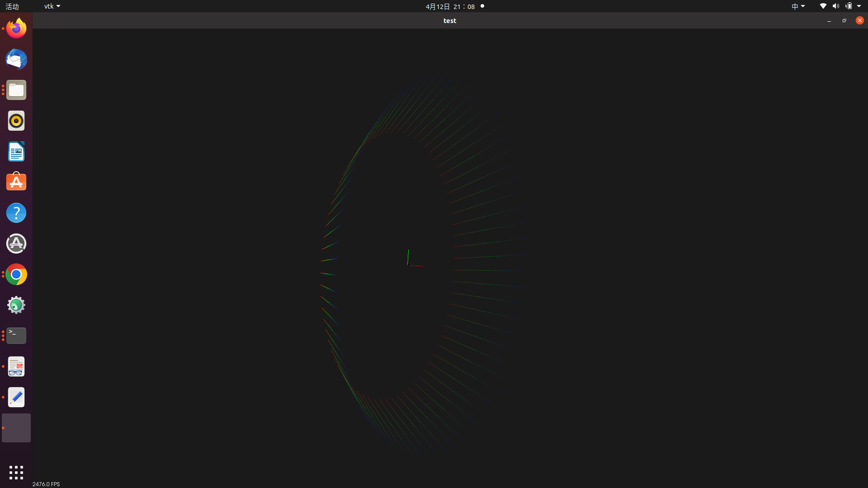The height and width of the screenshot is (488, 868).
Task: Open the document viewer glasses icon
Action: 16,366
